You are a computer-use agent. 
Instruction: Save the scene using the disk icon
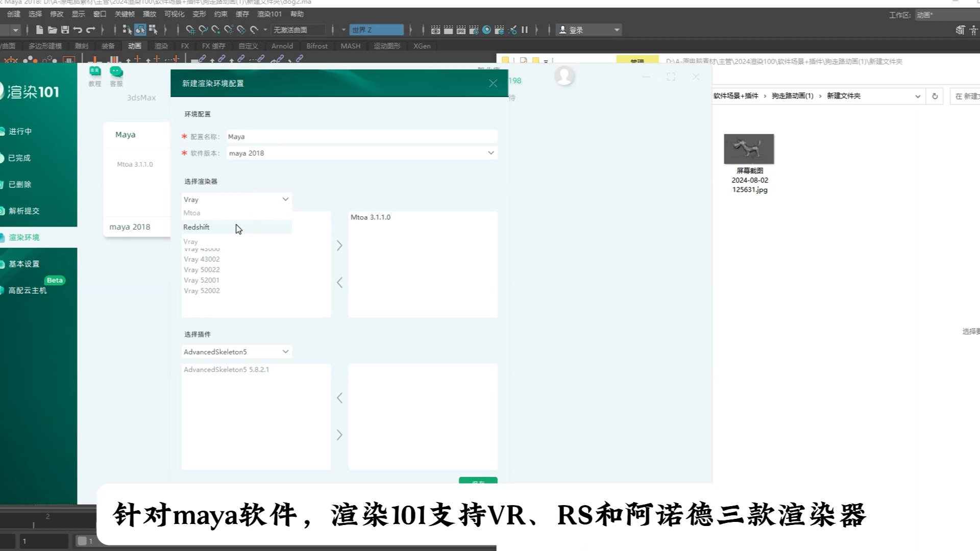(x=65, y=30)
